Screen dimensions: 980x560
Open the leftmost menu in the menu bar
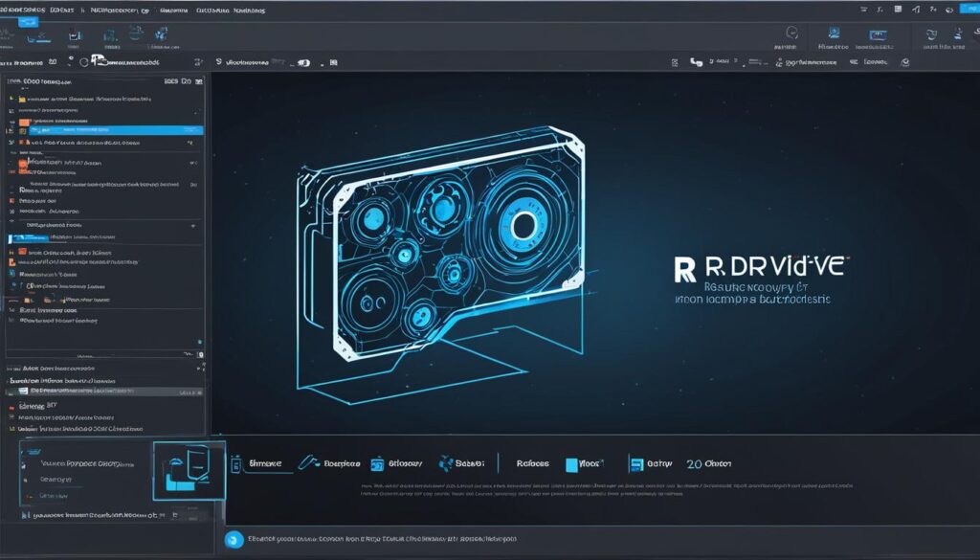coord(22,10)
